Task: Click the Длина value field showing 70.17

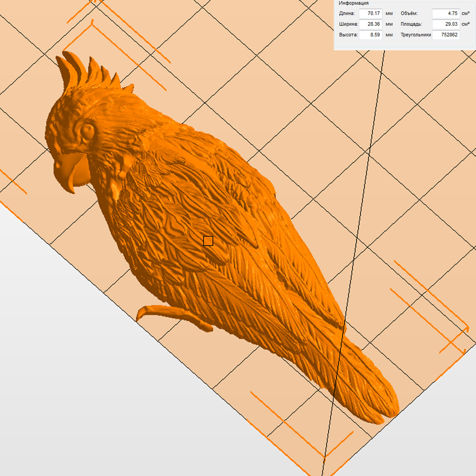Action: point(370,13)
